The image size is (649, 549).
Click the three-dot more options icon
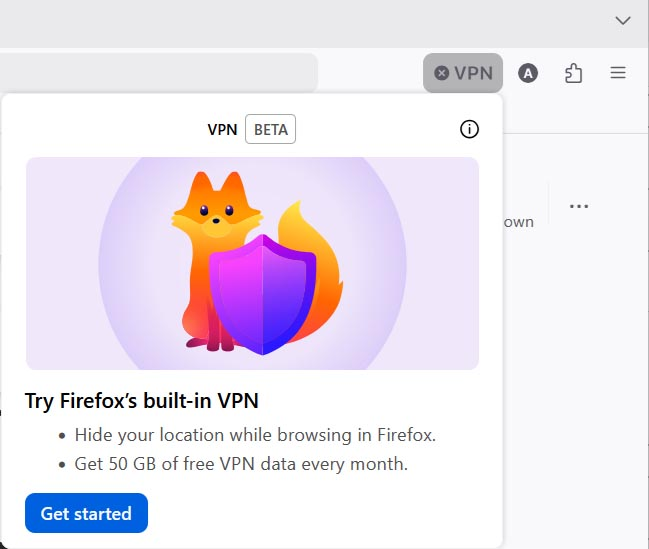[579, 206]
